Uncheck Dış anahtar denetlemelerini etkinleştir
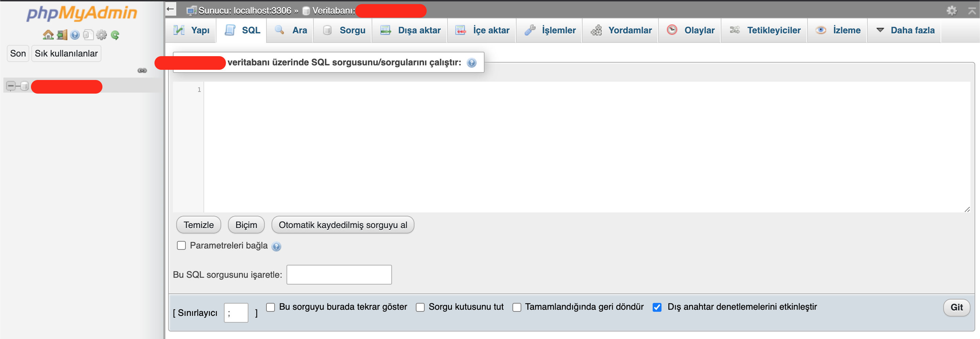 657,307
